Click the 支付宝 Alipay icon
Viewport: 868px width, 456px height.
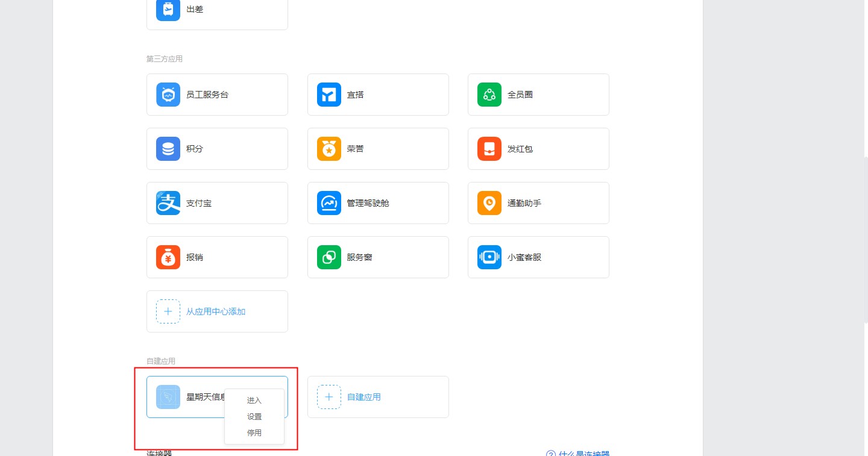point(168,203)
